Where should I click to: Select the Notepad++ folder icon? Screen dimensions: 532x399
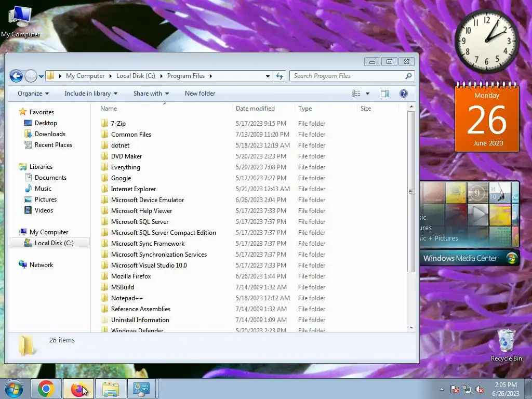tap(105, 298)
